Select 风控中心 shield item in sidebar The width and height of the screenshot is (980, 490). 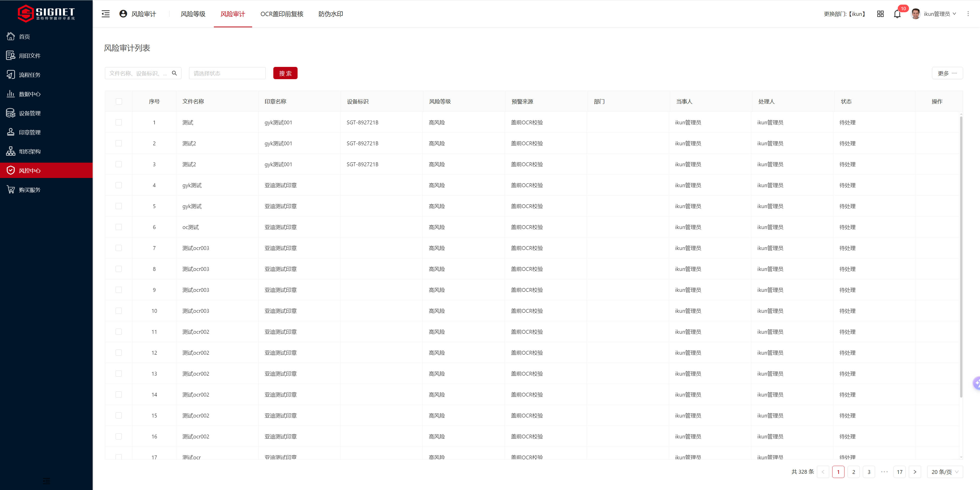pos(46,170)
